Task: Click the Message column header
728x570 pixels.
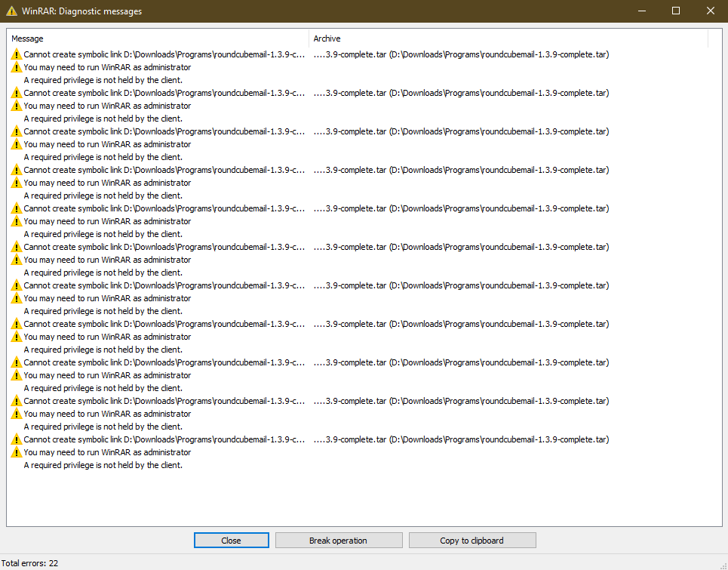Action: (28, 39)
